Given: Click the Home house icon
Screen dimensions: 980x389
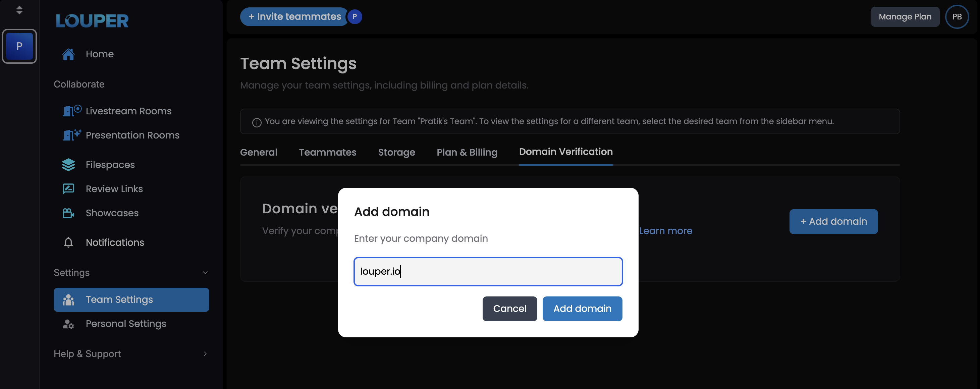Looking at the screenshot, I should (x=68, y=54).
